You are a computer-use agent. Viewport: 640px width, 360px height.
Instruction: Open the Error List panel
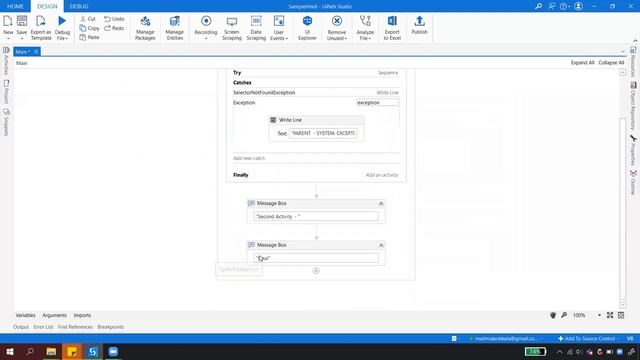43,327
